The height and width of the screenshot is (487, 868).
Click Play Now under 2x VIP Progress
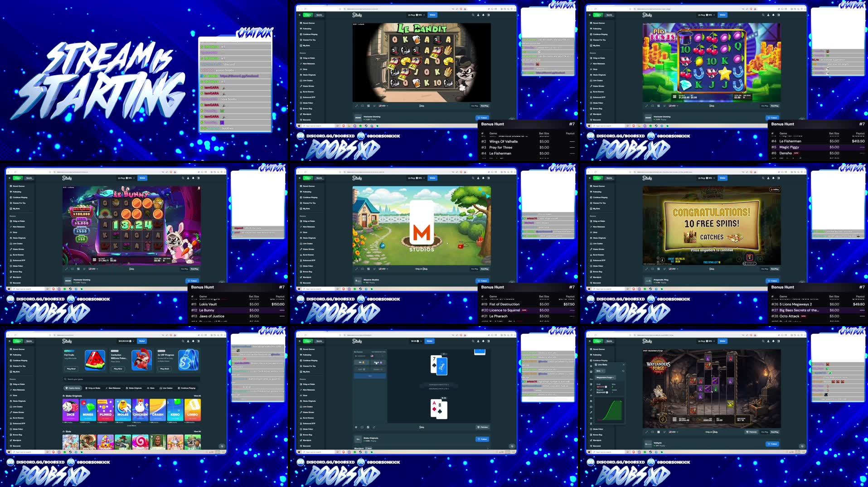pos(165,369)
